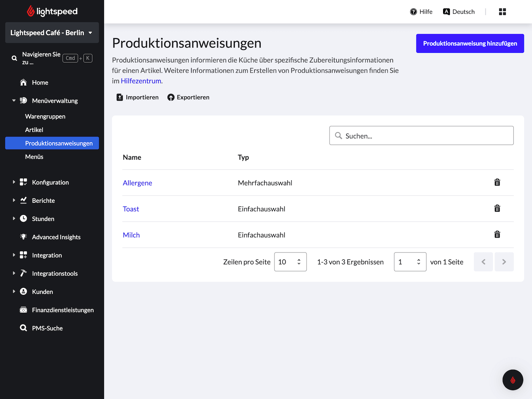The height and width of the screenshot is (399, 532).
Task: Click 'Einfachauswahl' in Milch row
Action: 261,235
